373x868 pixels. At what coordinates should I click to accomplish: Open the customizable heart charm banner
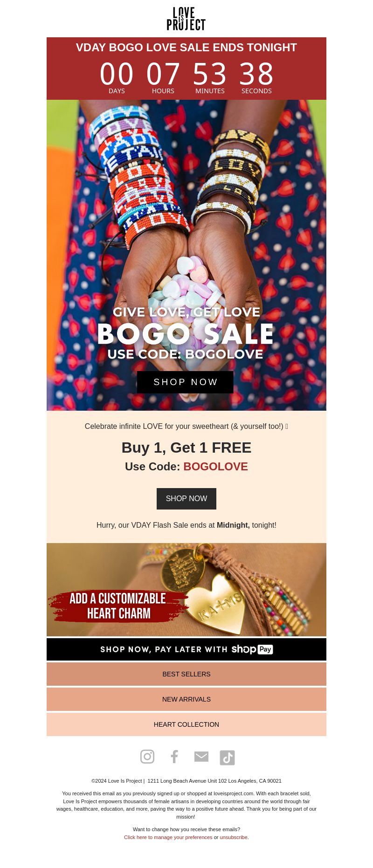coord(186,590)
